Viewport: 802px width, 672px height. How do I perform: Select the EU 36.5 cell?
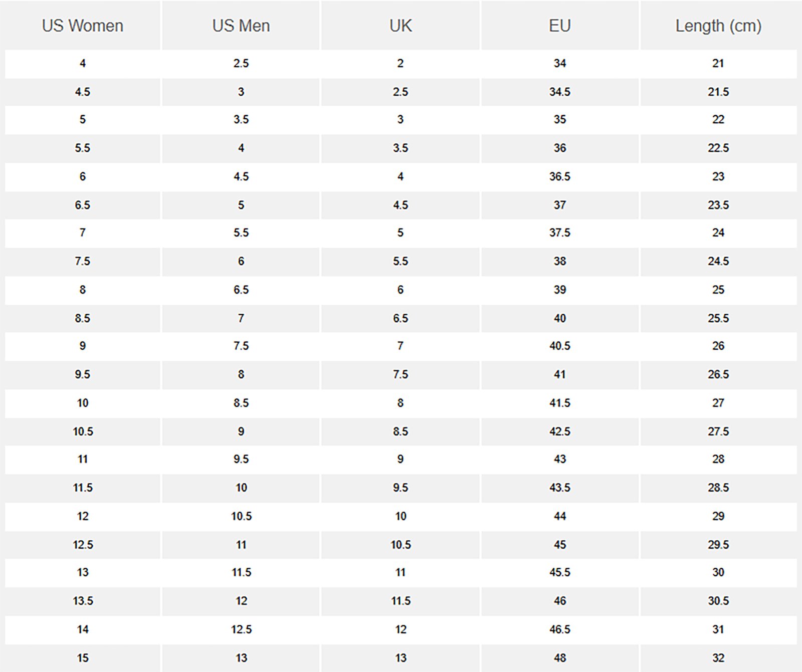tap(560, 176)
